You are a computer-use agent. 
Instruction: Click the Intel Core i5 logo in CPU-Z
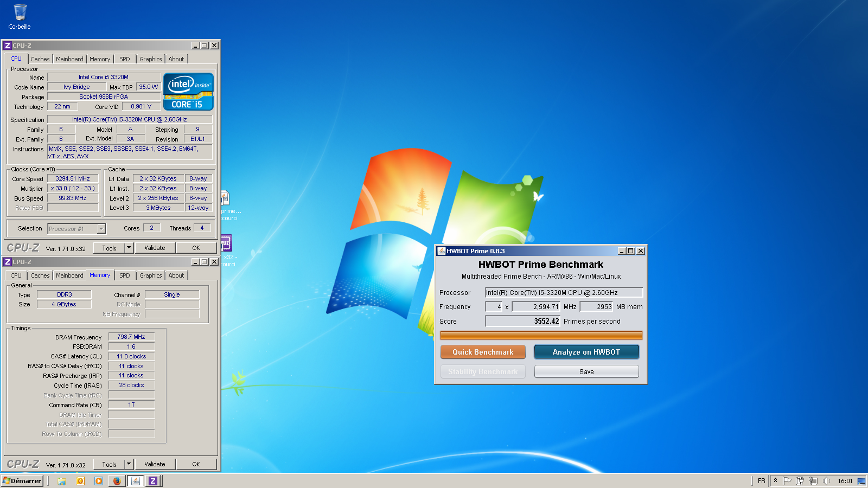[x=188, y=92]
